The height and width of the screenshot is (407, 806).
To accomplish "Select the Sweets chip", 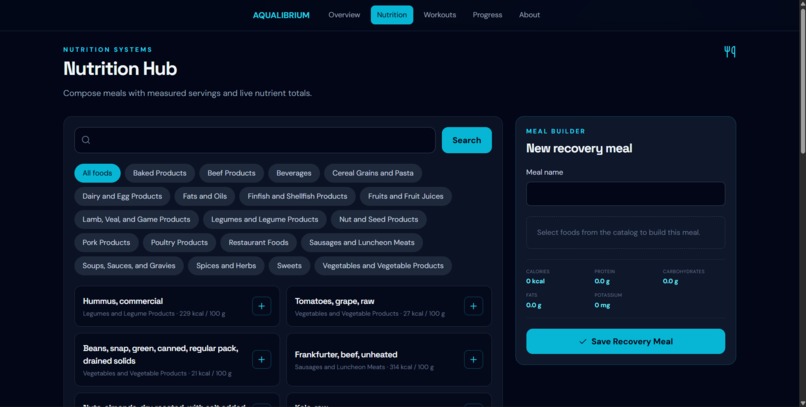I will pyautogui.click(x=289, y=266).
